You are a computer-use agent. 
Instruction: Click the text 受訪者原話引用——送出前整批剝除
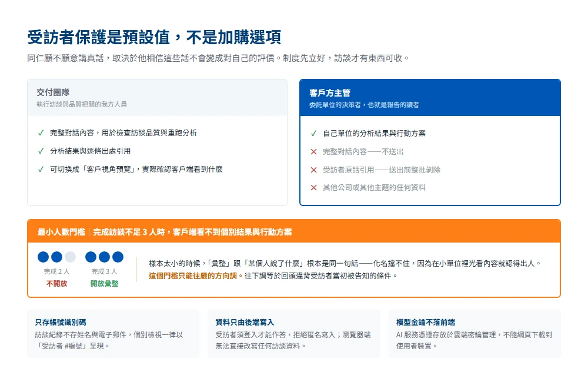(x=382, y=170)
